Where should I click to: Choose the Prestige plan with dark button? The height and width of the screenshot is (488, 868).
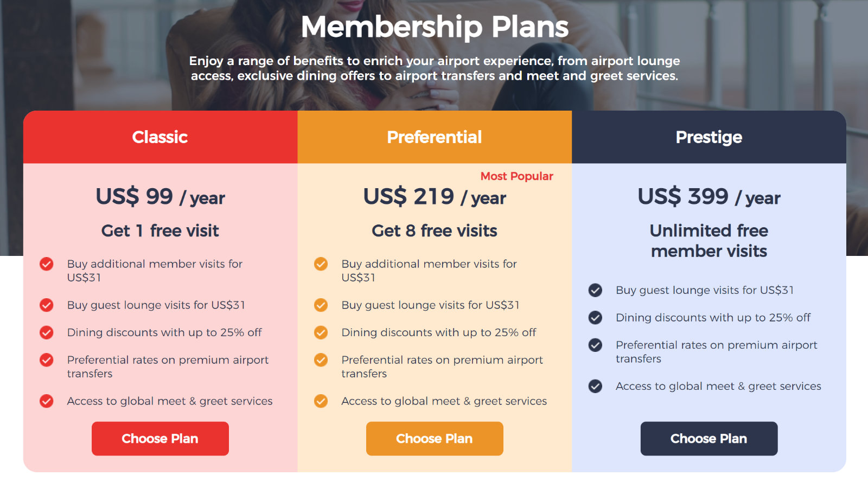pyautogui.click(x=709, y=439)
